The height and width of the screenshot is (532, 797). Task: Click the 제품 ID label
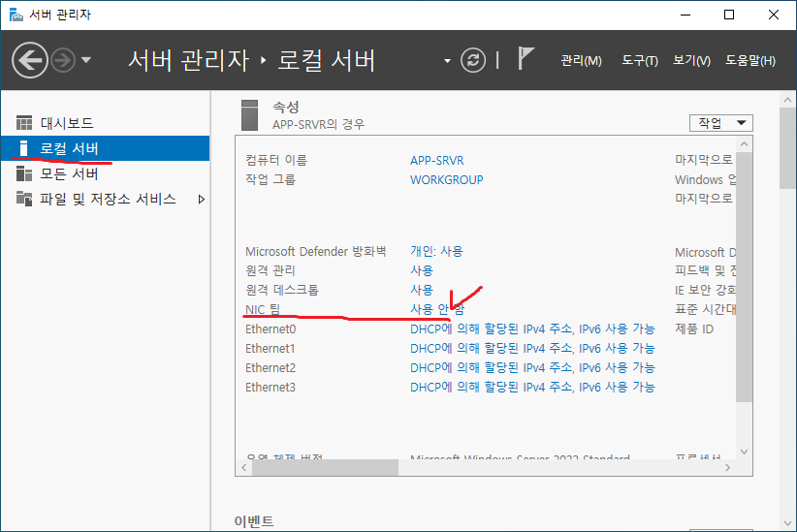(694, 329)
